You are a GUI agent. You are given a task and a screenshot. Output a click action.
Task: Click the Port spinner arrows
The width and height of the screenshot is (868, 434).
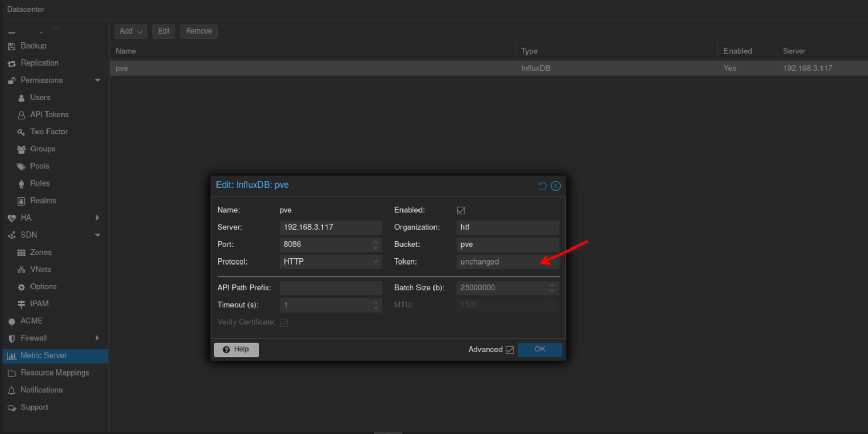pyautogui.click(x=375, y=244)
